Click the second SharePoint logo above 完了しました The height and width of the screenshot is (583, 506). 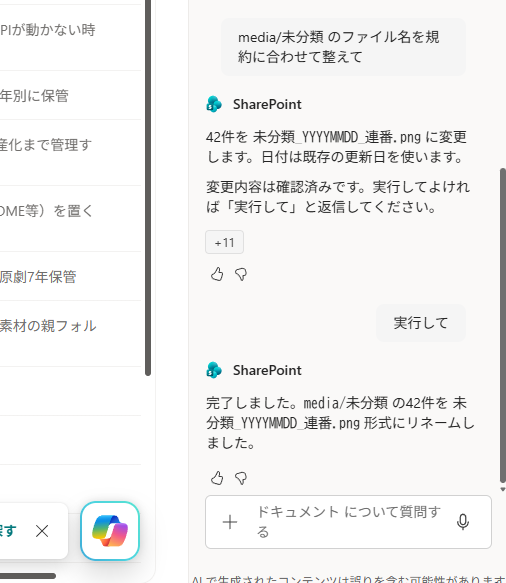coord(214,370)
